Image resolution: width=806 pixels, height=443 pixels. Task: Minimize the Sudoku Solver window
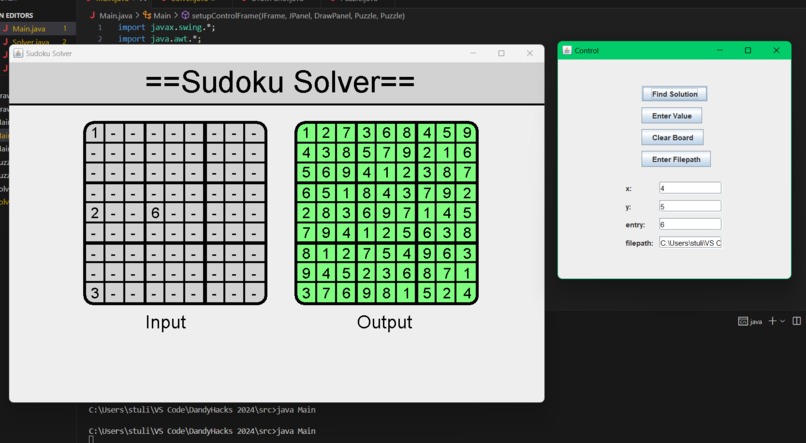[x=473, y=53]
